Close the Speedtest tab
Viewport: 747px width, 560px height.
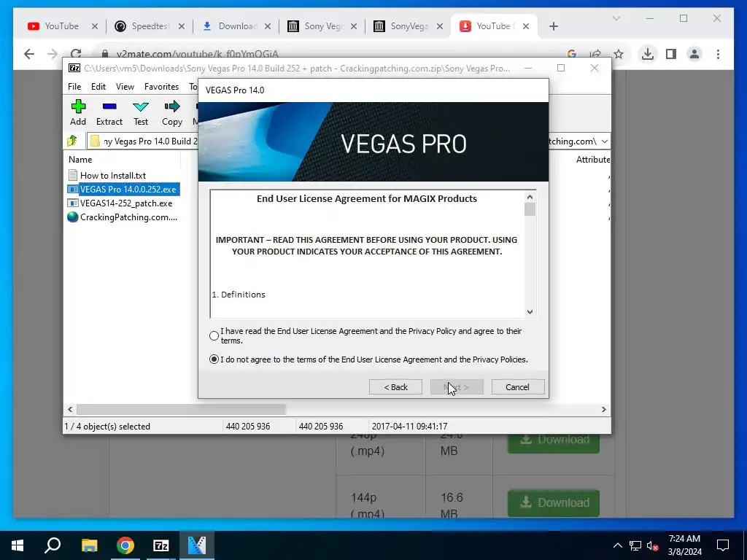point(182,26)
